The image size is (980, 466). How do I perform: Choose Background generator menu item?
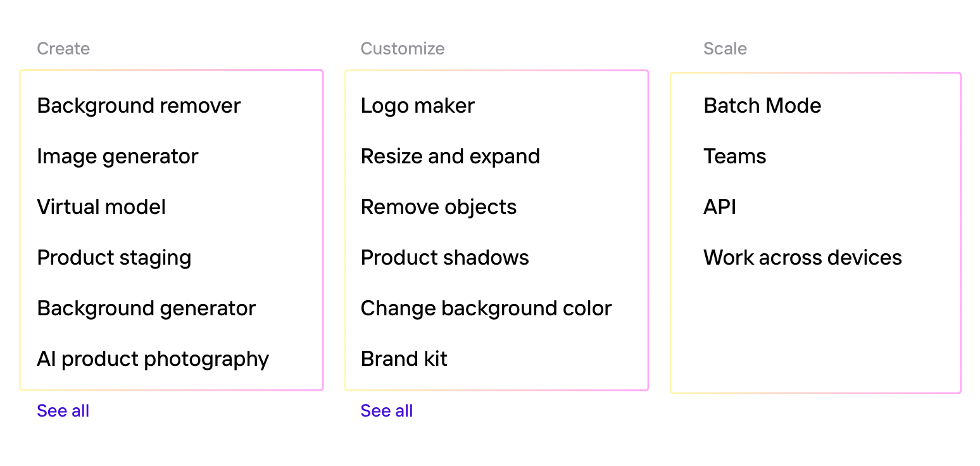146,308
